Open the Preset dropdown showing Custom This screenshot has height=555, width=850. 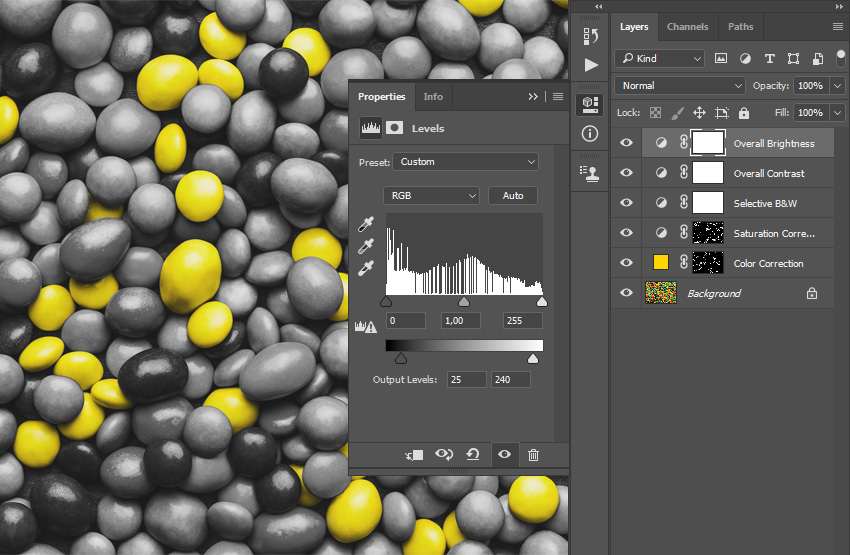(x=466, y=162)
